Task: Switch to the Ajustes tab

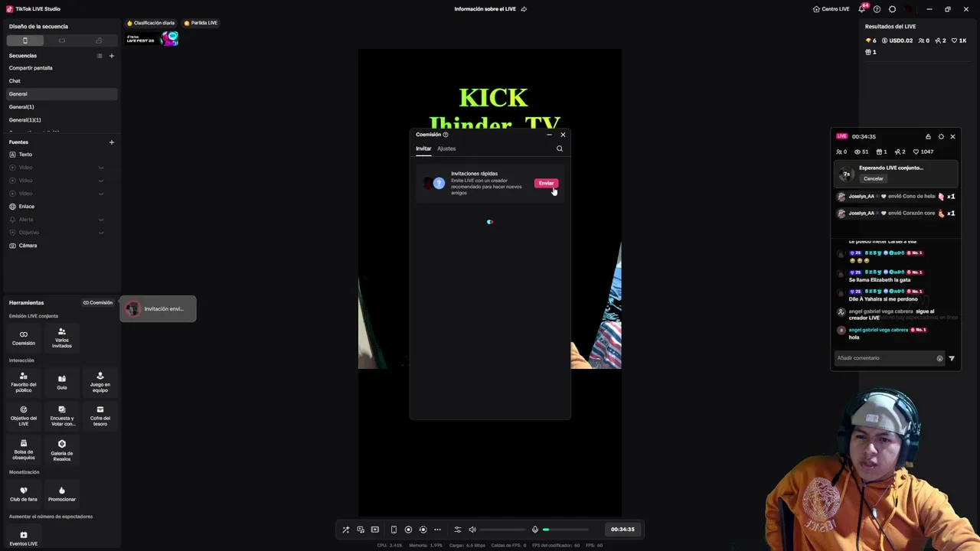Action: click(446, 148)
